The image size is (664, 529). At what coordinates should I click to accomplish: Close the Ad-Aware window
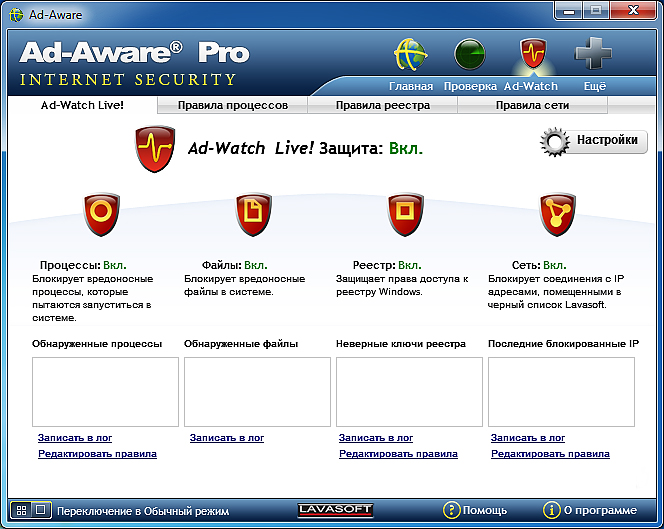click(633, 11)
